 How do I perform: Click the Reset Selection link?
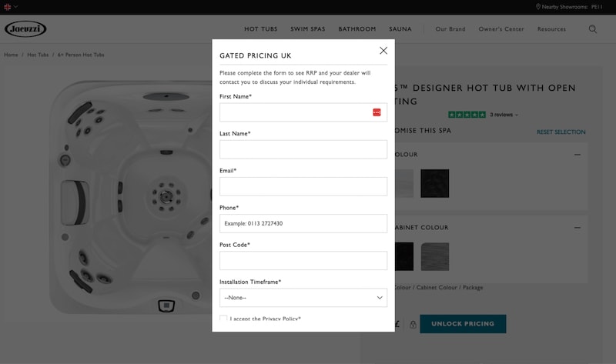(x=561, y=132)
